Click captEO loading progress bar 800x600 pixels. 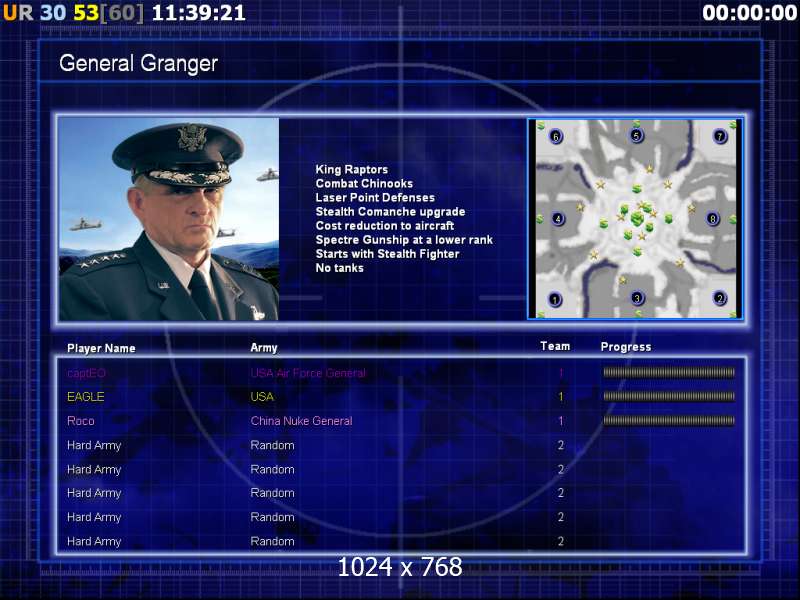coord(669,372)
